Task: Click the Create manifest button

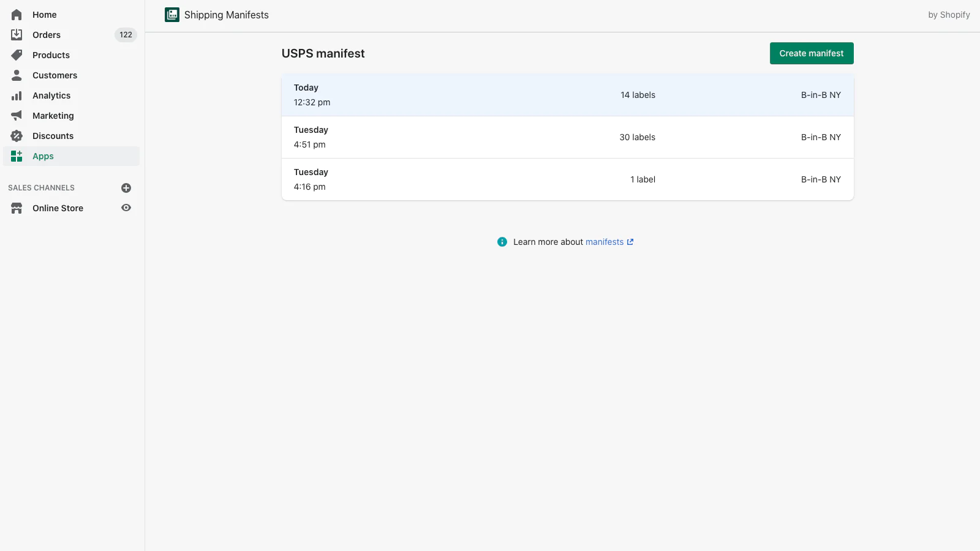Action: [812, 53]
